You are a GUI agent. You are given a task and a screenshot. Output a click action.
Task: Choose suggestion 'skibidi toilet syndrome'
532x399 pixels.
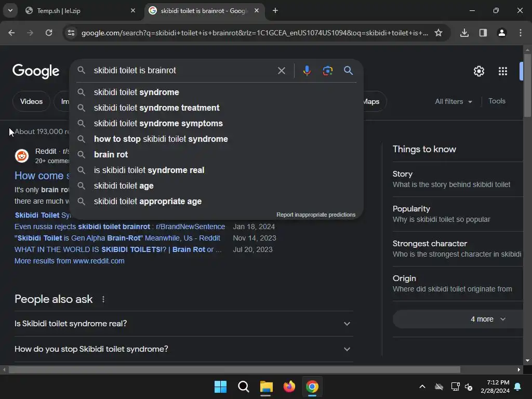coord(217,92)
